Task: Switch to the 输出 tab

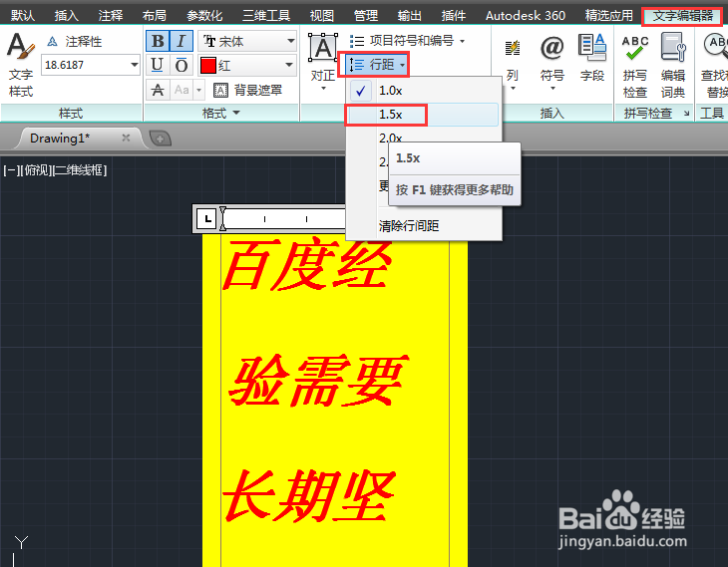Action: [410, 15]
